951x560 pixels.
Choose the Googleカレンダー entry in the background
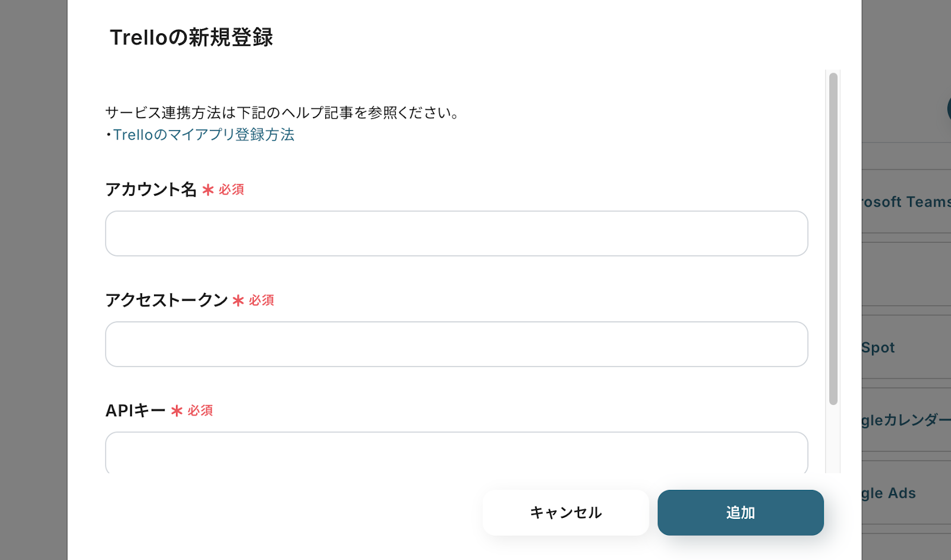(x=906, y=420)
